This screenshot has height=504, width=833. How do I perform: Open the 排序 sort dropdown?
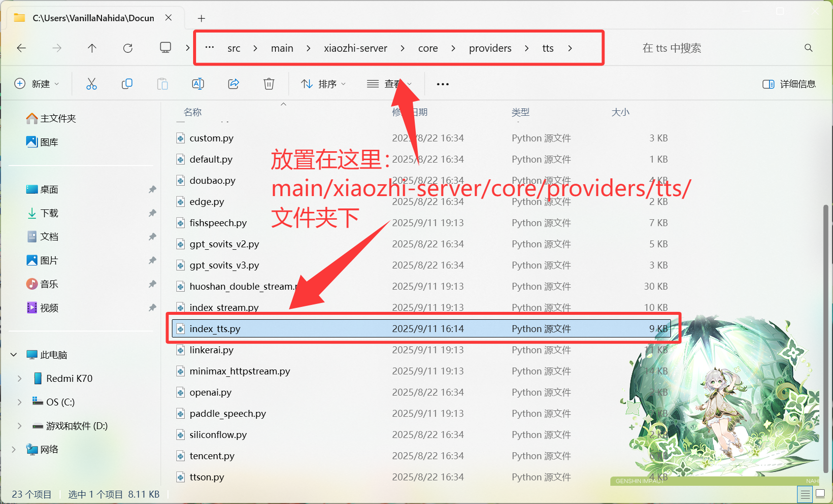tap(323, 84)
